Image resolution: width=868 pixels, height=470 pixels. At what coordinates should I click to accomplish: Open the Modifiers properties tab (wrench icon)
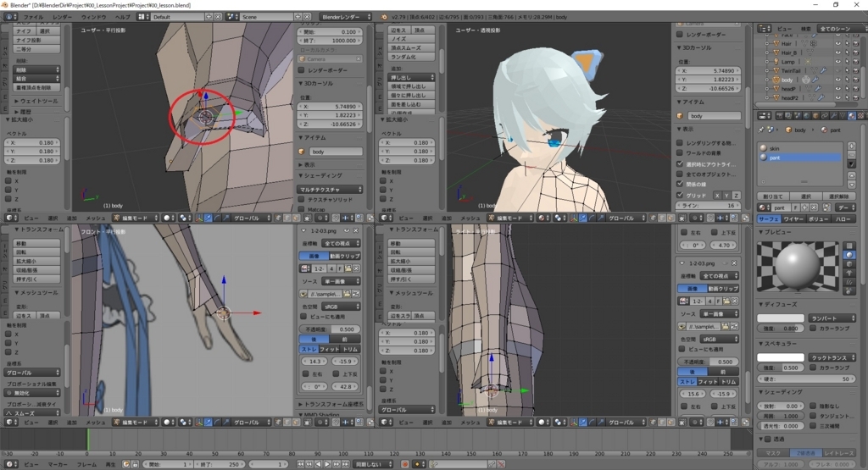(x=834, y=115)
